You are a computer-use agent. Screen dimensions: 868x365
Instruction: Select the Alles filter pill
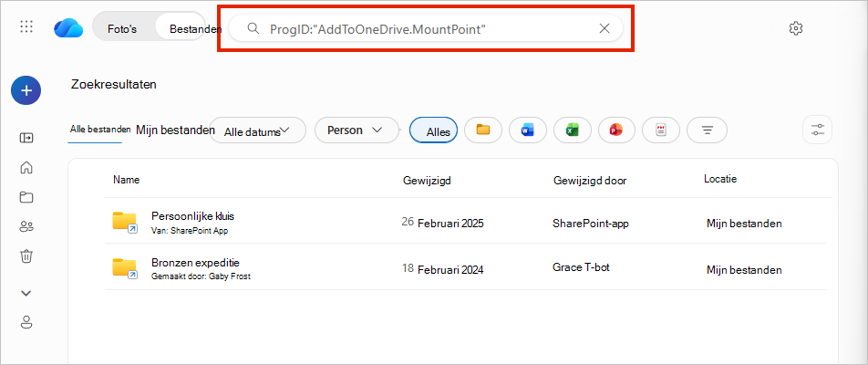[433, 130]
